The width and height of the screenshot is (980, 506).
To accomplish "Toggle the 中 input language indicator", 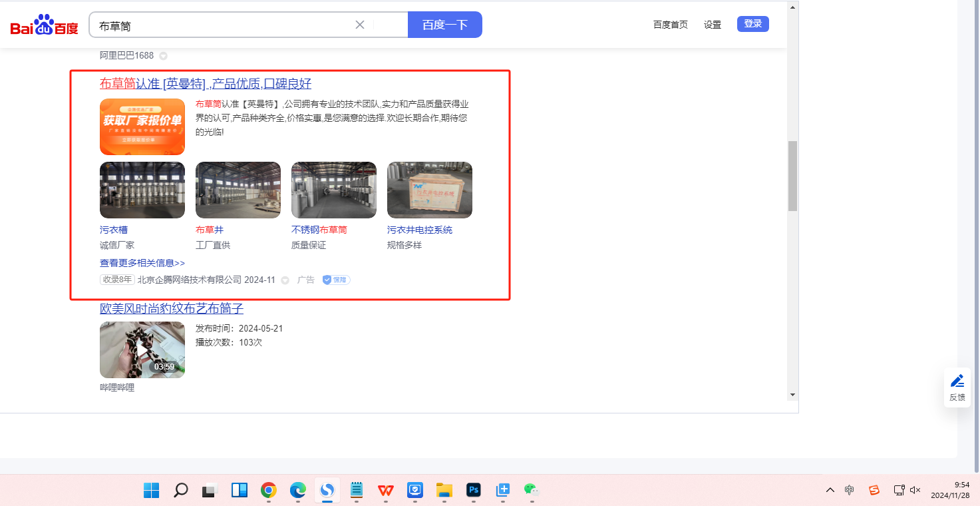I will click(x=850, y=490).
